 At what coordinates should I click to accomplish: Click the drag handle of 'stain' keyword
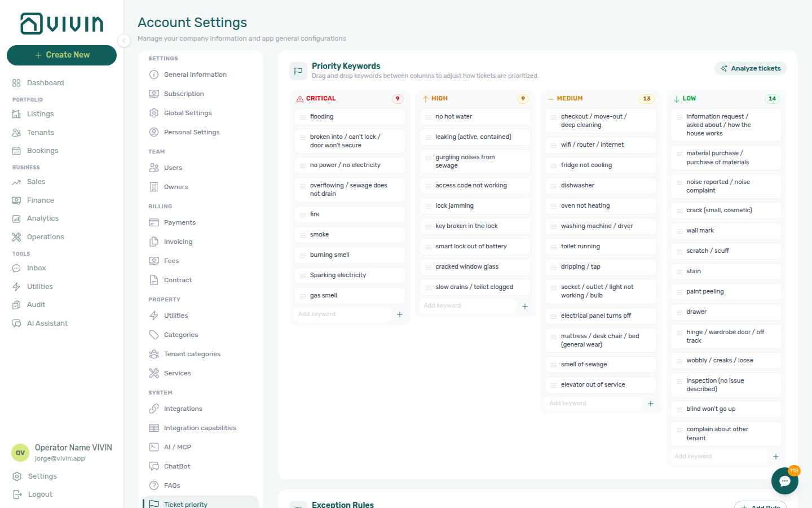679,271
